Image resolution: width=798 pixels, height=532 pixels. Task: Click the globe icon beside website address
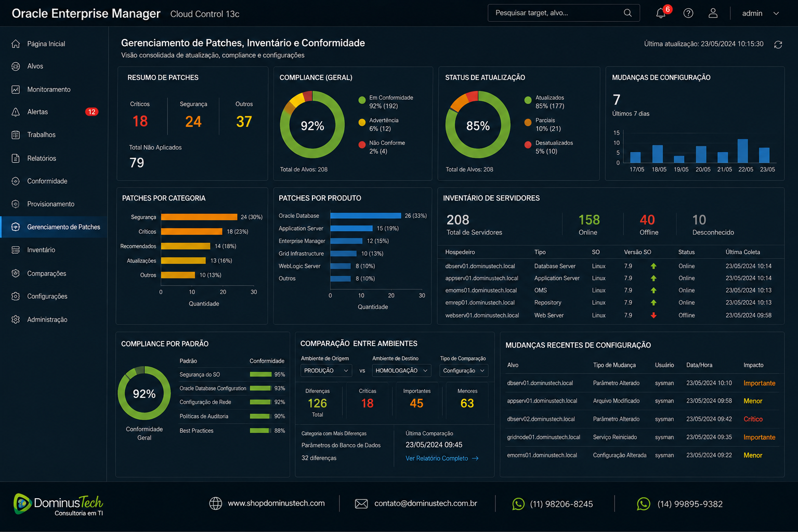pyautogui.click(x=215, y=503)
